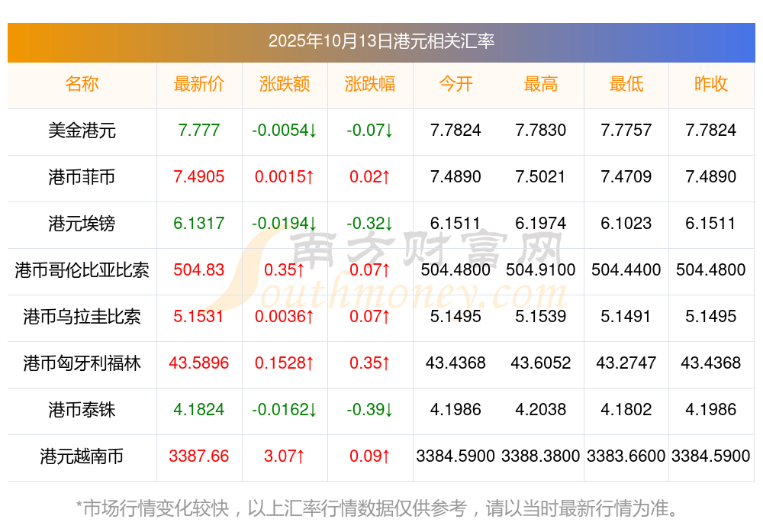The image size is (763, 532).
Task: Click the 美金港元 row name
Action: 82,131
